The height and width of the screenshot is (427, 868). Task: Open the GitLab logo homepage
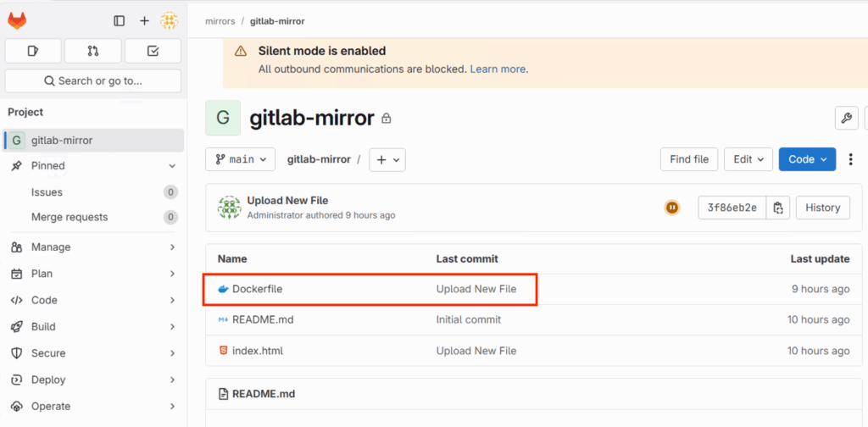(x=17, y=21)
